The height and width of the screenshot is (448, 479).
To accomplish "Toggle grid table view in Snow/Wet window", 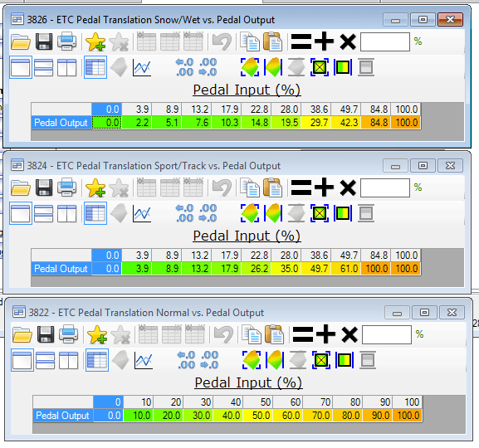I will coord(95,67).
